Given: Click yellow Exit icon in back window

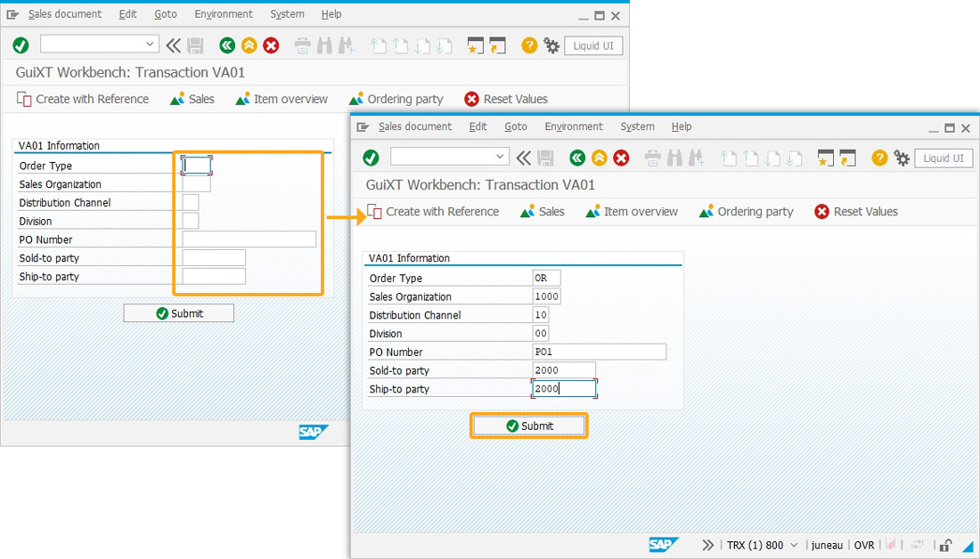Looking at the screenshot, I should tap(249, 45).
